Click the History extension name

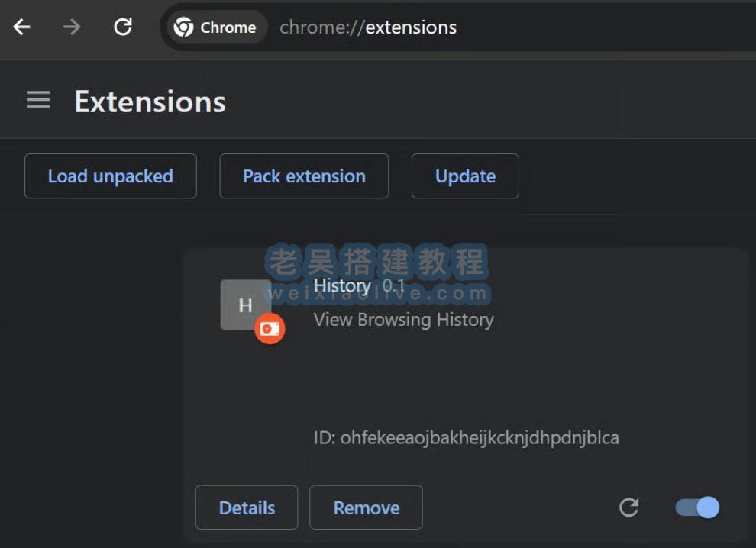point(342,286)
